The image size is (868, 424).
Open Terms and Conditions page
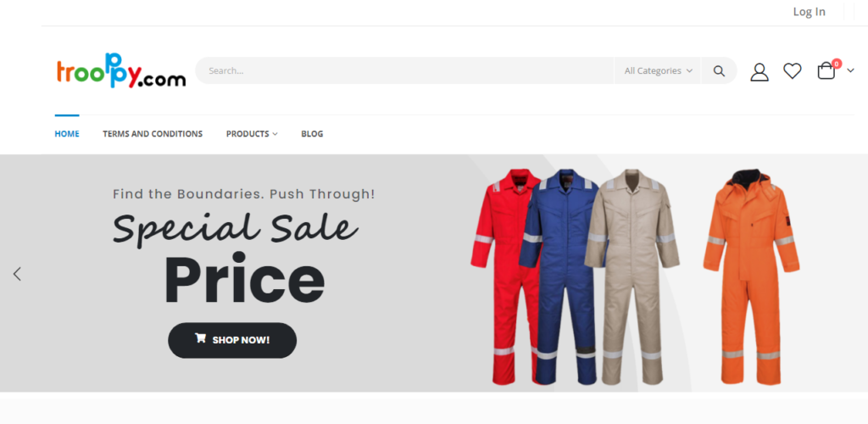click(153, 134)
